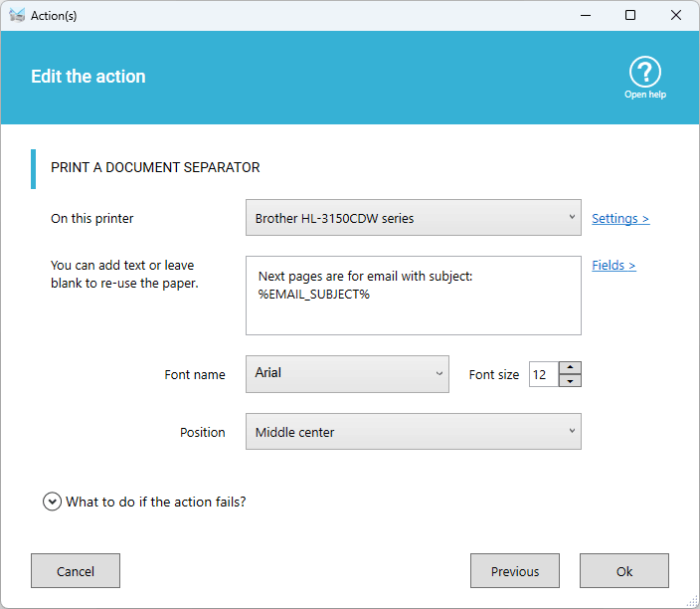
Task: Open the Settings link for the printer
Action: point(620,219)
